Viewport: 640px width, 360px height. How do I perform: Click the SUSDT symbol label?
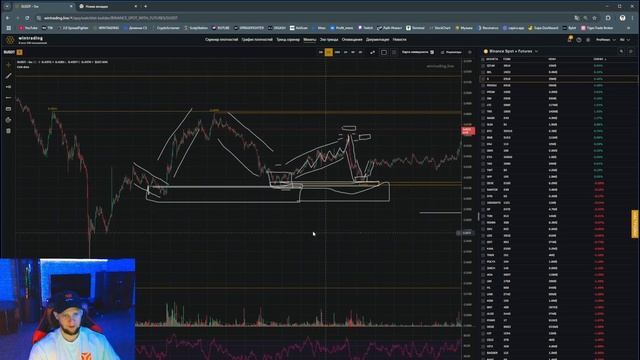coord(9,52)
